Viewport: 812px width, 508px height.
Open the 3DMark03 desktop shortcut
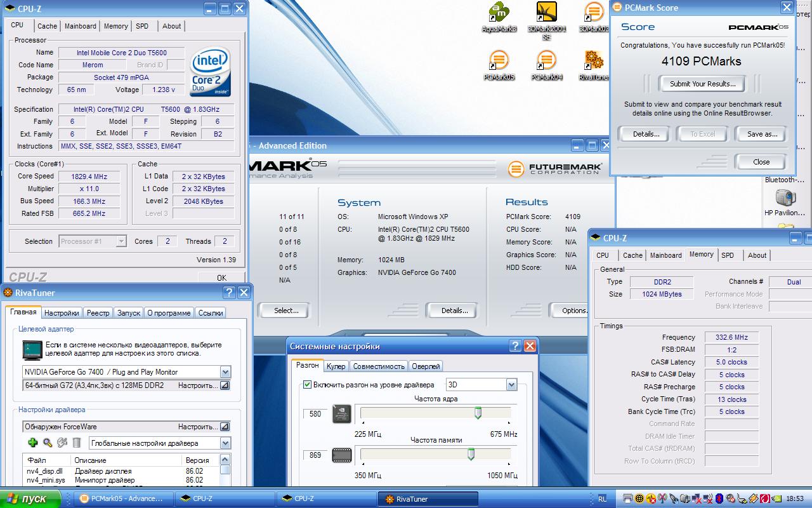tap(594, 17)
